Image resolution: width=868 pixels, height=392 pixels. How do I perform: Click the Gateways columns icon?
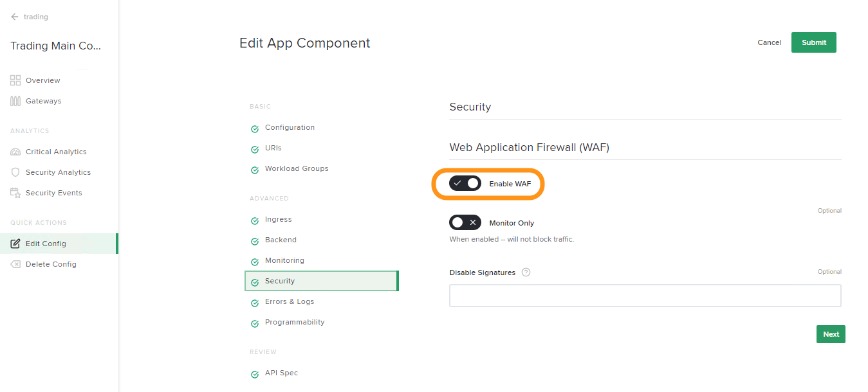click(15, 101)
